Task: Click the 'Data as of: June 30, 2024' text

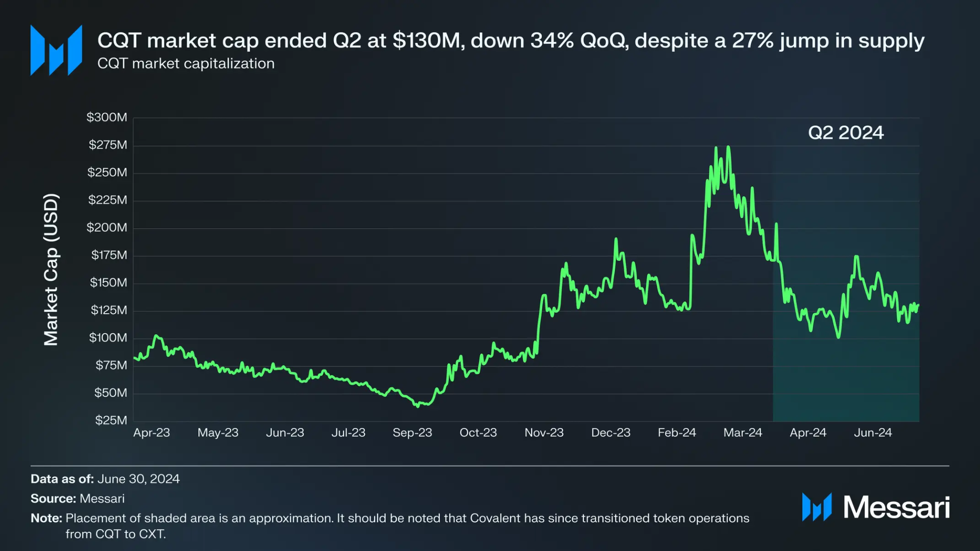Action: 105,479
